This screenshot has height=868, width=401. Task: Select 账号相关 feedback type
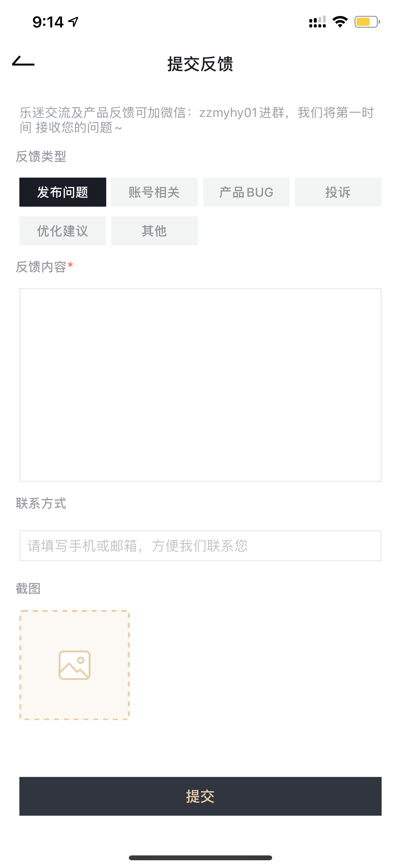pos(154,192)
